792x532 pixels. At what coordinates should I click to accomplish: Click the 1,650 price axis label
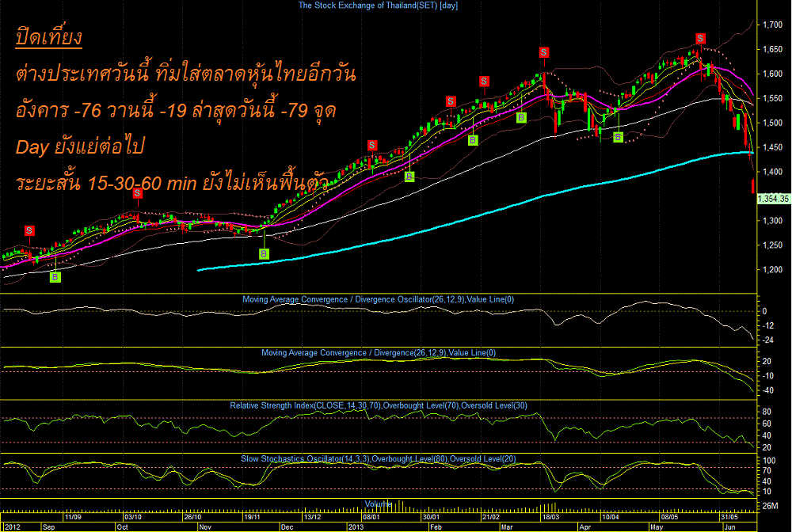pos(773,49)
